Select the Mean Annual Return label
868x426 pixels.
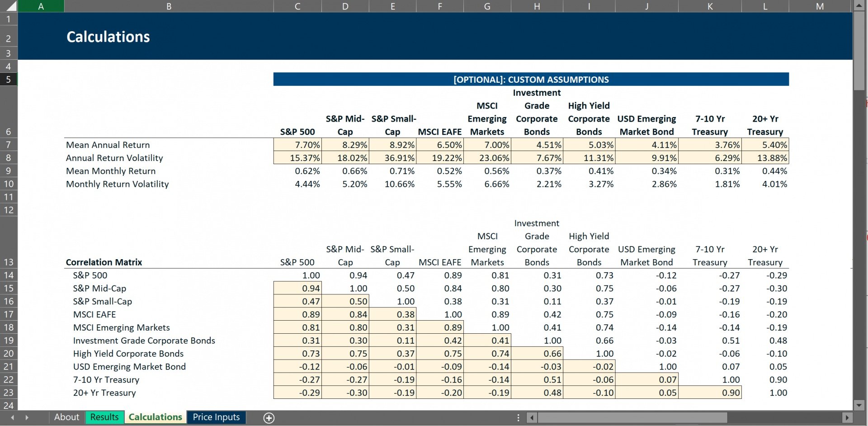tap(108, 145)
